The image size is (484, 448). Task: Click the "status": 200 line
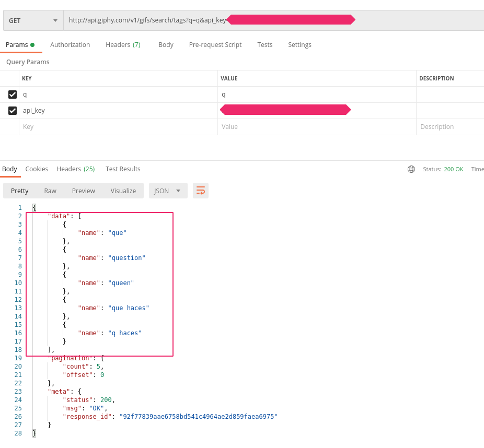(x=89, y=399)
